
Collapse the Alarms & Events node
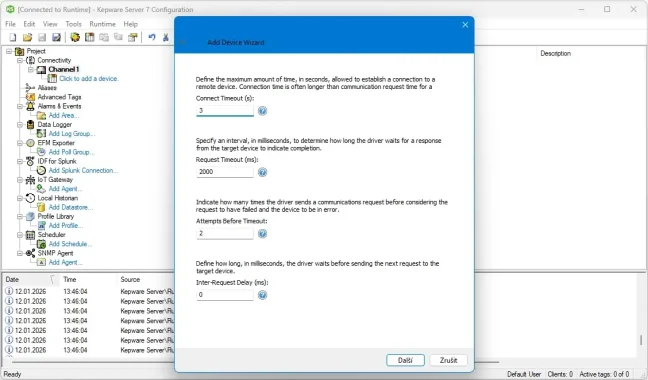click(x=20, y=106)
